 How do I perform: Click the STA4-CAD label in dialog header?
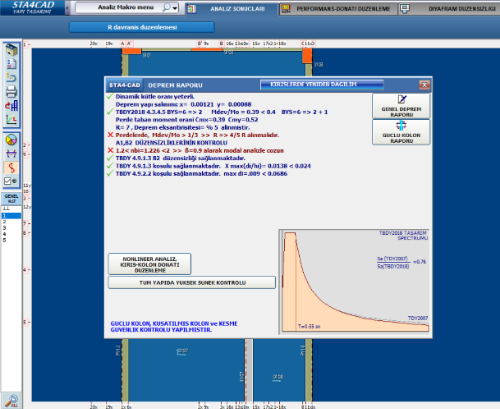click(x=124, y=85)
